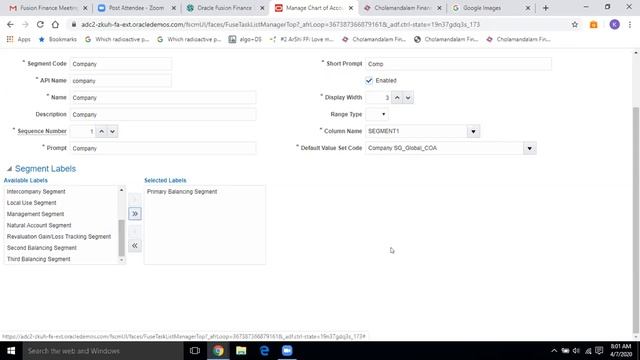Viewport: 640px width, 360px height.
Task: Click the Prompt input field
Action: coord(163,148)
